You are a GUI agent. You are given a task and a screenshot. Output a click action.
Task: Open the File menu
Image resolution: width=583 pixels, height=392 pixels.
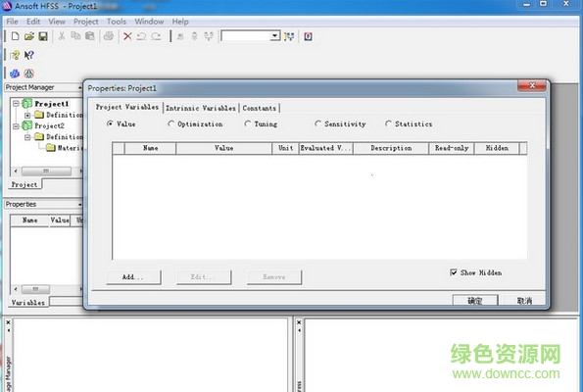13,22
